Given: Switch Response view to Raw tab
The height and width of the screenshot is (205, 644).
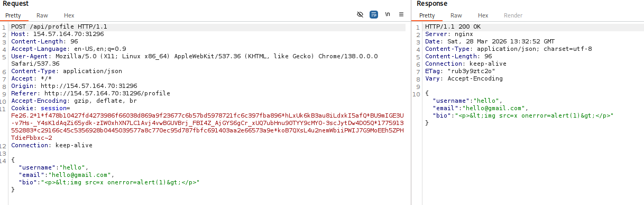Looking at the screenshot, I should click(456, 16).
